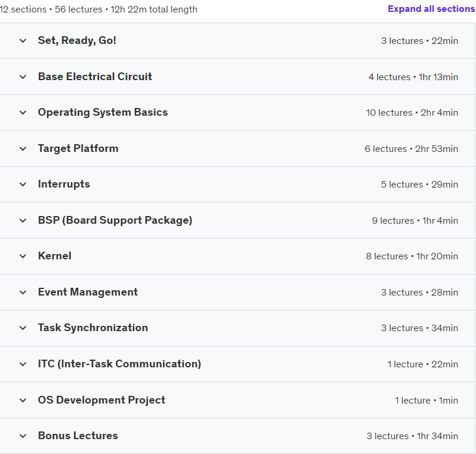The height and width of the screenshot is (454, 476).
Task: Click the chevron icon beside BSP (Board Support Package)
Action: pos(23,220)
